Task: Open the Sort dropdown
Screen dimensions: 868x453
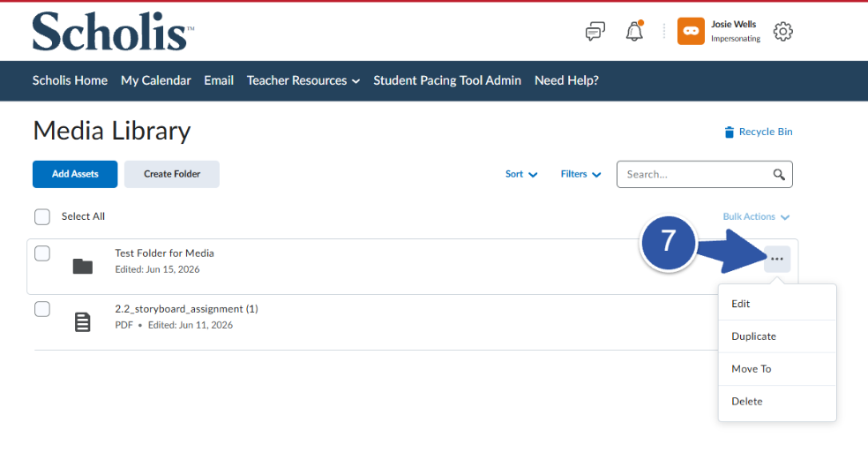Action: (x=521, y=174)
